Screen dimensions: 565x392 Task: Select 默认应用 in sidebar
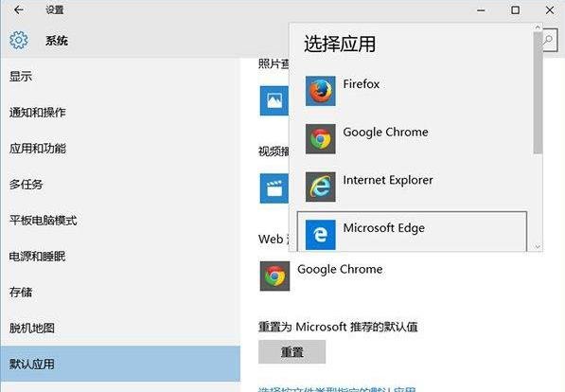pos(120,364)
